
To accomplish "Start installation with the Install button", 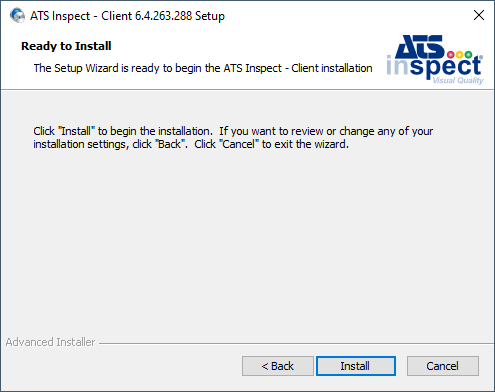I will pyautogui.click(x=356, y=366).
